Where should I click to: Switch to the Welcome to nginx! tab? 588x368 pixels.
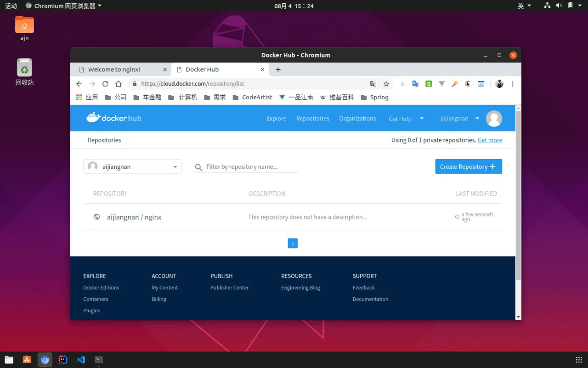point(121,69)
